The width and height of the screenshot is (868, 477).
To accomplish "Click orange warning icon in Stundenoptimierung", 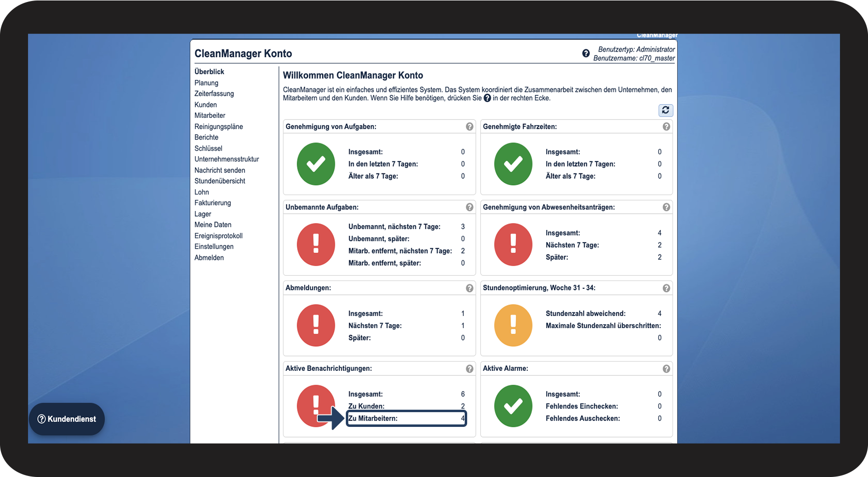I will tap(513, 325).
